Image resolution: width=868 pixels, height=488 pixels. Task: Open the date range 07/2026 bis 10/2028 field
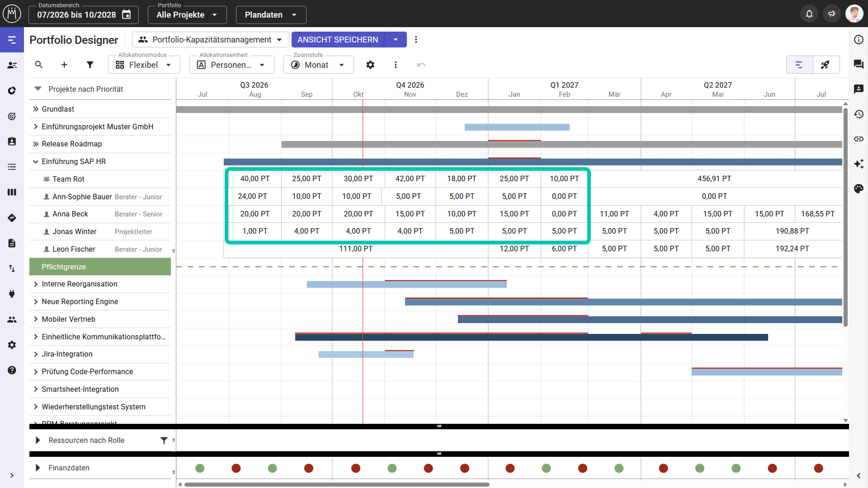pyautogui.click(x=84, y=15)
